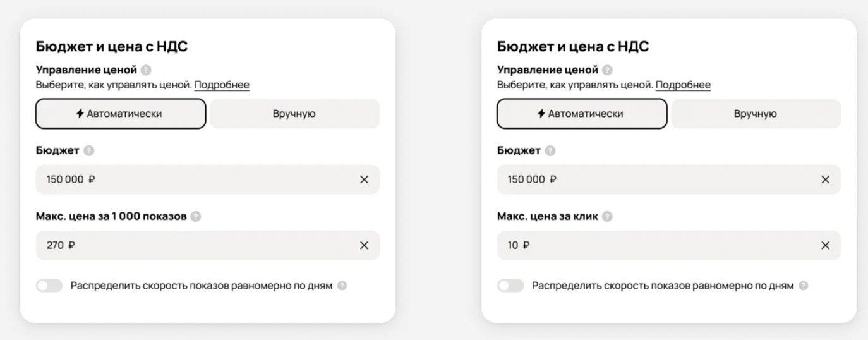
Task: Clear the right 150 000 ₽ budget field
Action: [x=825, y=180]
